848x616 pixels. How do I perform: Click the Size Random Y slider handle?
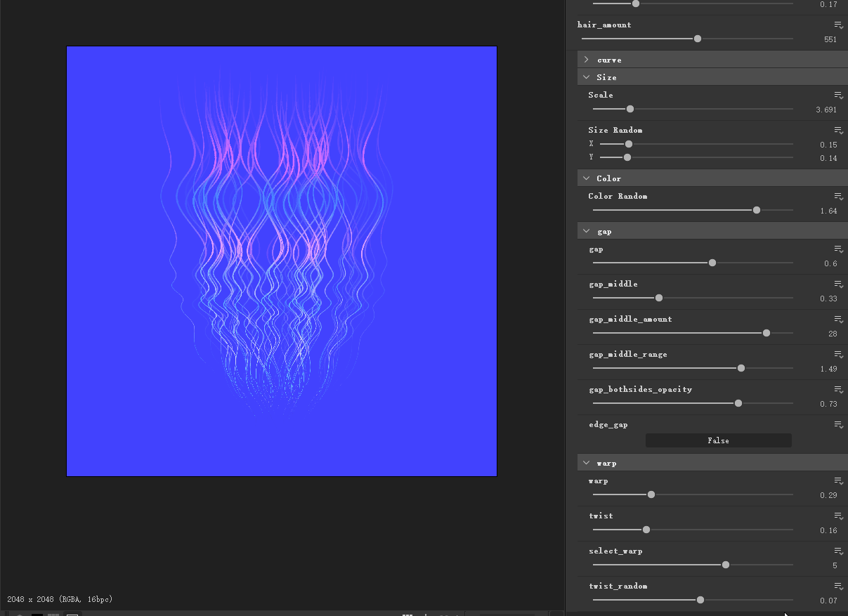[627, 157]
